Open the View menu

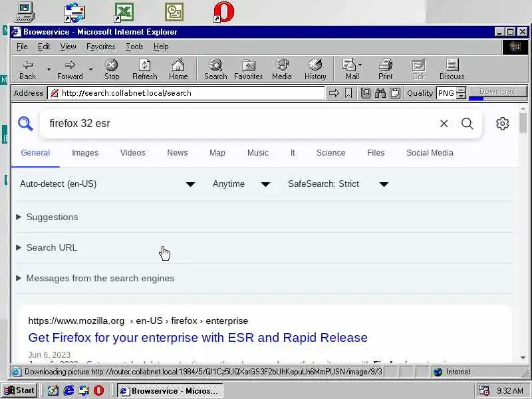68,47
